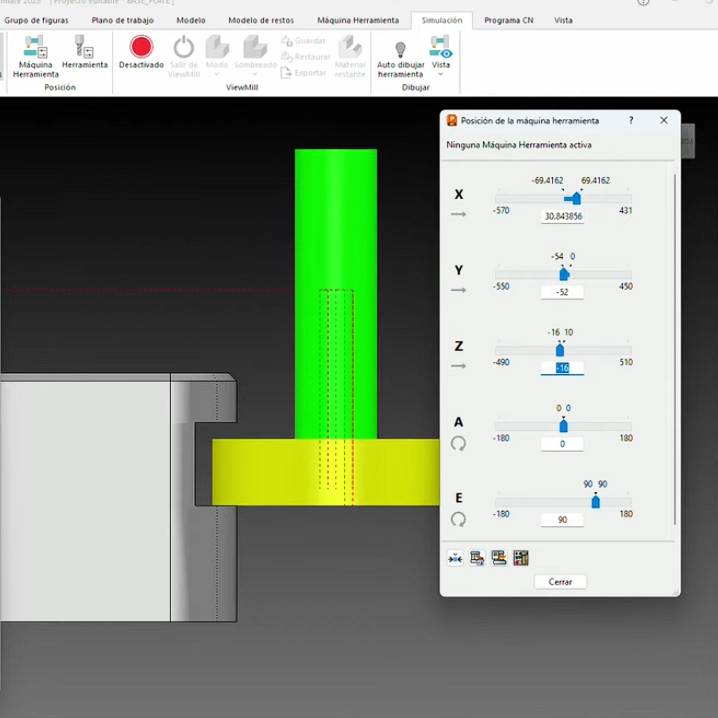The height and width of the screenshot is (718, 718).
Task: Click the A axis rotation icon
Action: click(458, 443)
